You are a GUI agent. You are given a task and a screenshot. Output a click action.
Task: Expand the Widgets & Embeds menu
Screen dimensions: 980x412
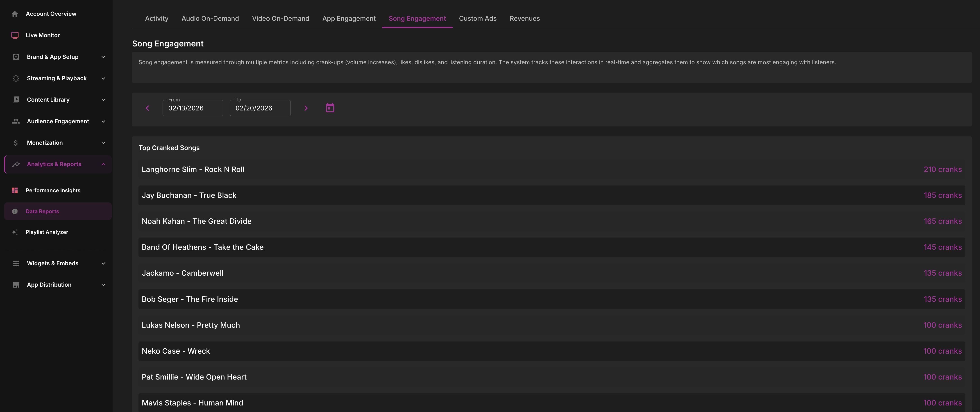pyautogui.click(x=103, y=263)
